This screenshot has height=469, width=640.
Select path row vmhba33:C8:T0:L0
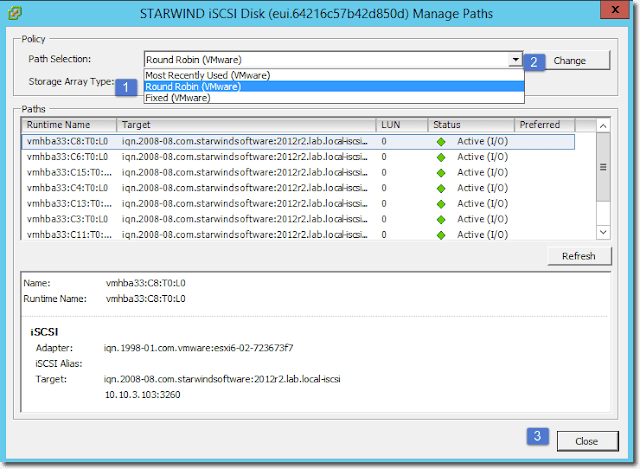click(x=298, y=142)
